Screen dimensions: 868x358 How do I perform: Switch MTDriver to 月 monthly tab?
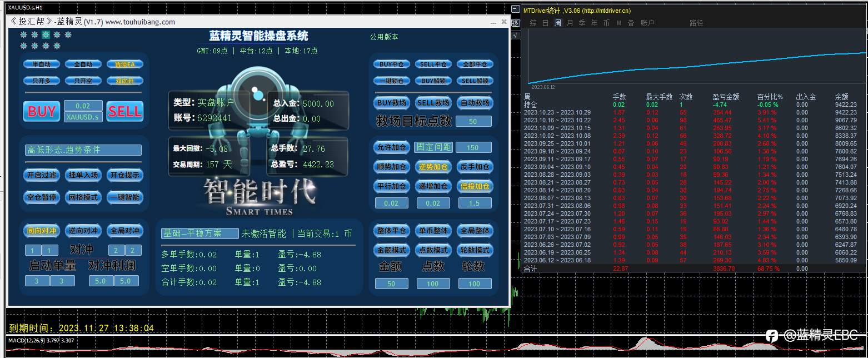pyautogui.click(x=570, y=23)
